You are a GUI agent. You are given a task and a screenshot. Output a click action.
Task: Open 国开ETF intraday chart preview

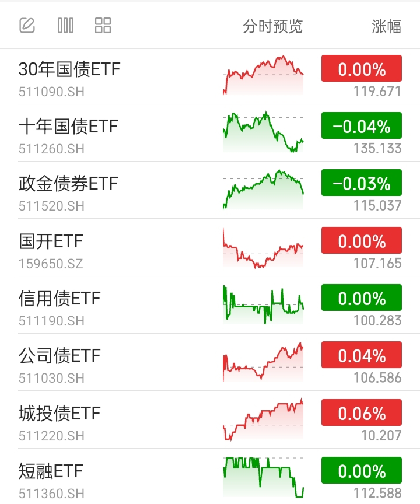tap(263, 248)
